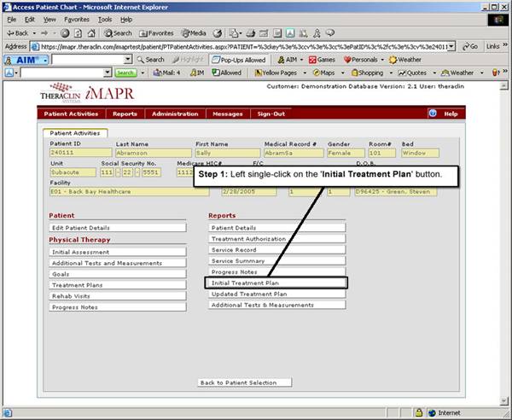Screen dimensions: 512x420
Task: Click the Yellow Pages toolbar button
Action: (276, 73)
